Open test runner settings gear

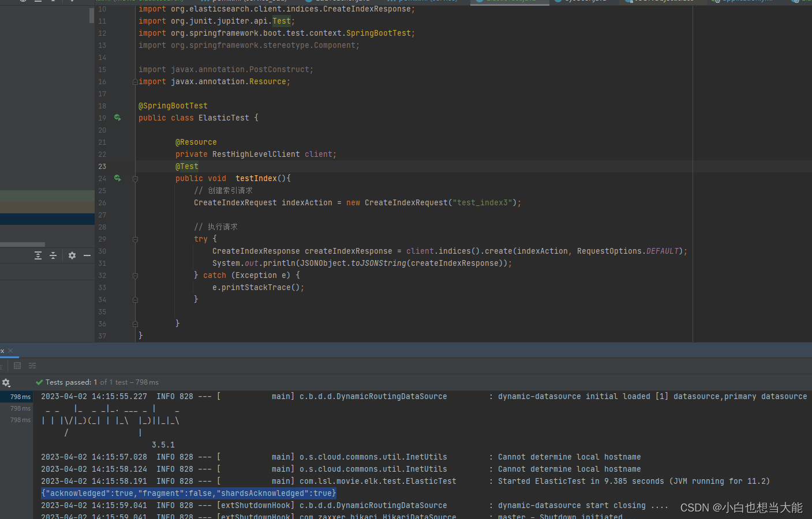click(x=6, y=382)
